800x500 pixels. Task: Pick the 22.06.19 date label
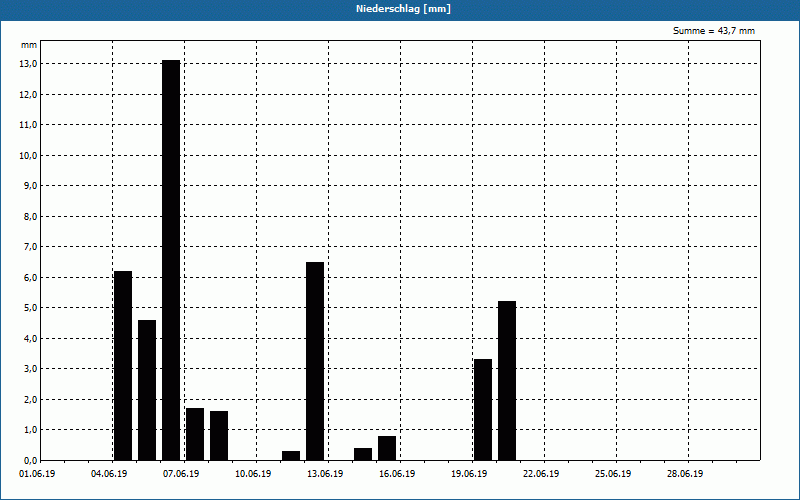click(x=540, y=474)
